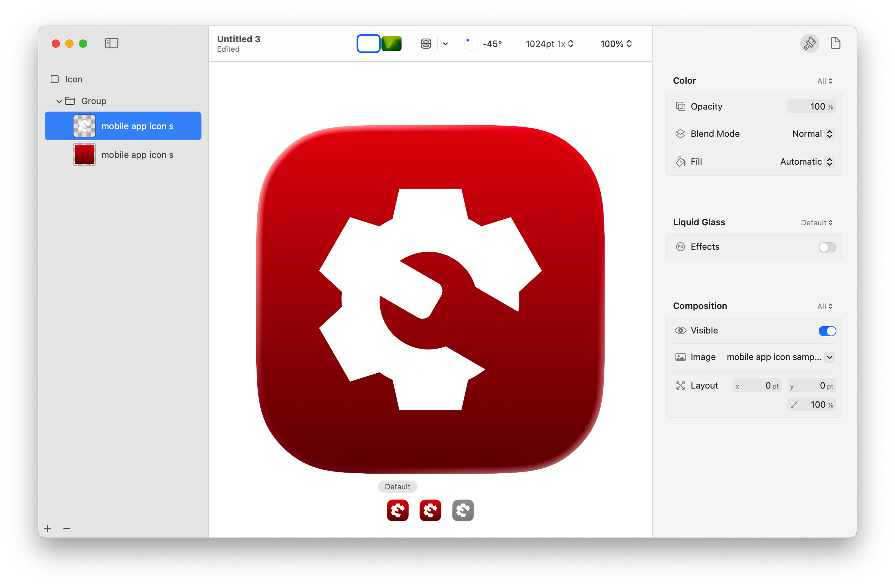Select the Icon item in sidebar
The width and height of the screenshot is (895, 588).
(74, 79)
